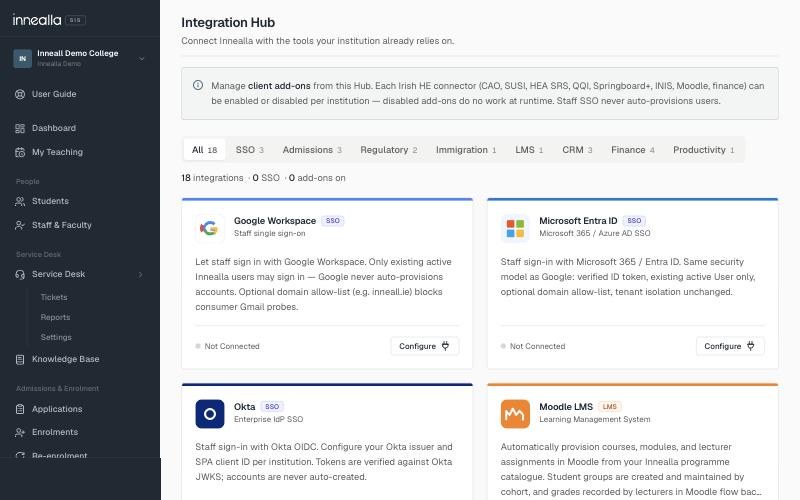This screenshot has width=800, height=500.
Task: Click the Microsoft Entra ID logo
Action: click(515, 228)
